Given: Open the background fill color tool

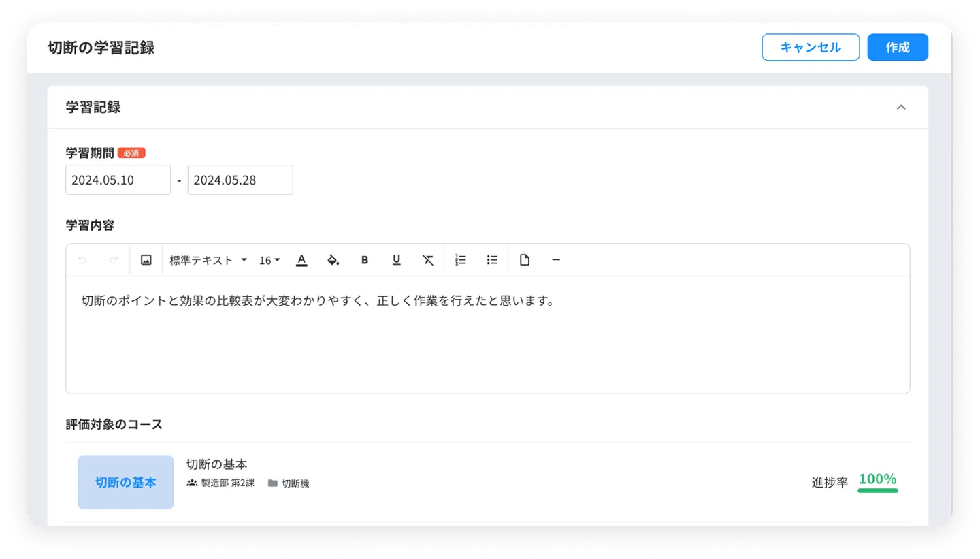Looking at the screenshot, I should (333, 260).
